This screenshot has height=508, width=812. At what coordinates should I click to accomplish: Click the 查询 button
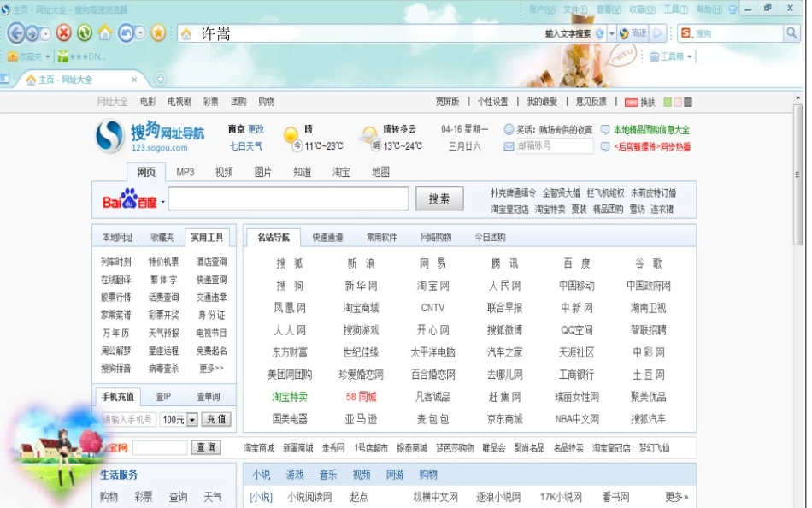(x=206, y=447)
